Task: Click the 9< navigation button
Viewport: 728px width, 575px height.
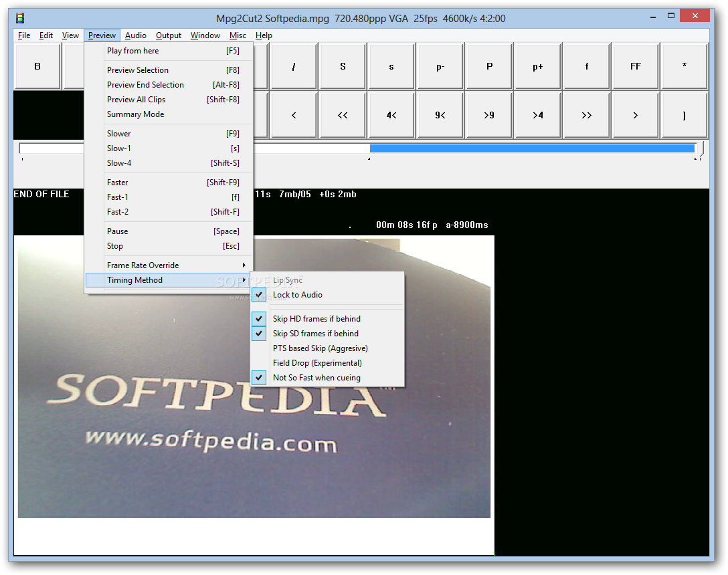Action: coord(440,115)
